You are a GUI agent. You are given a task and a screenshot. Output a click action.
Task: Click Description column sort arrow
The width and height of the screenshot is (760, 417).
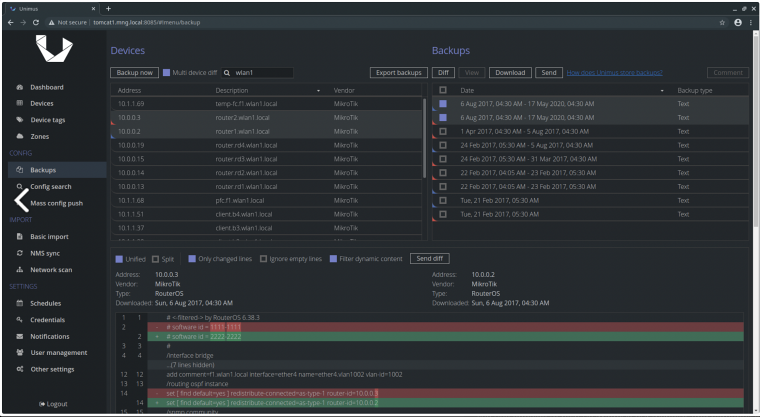(x=318, y=91)
